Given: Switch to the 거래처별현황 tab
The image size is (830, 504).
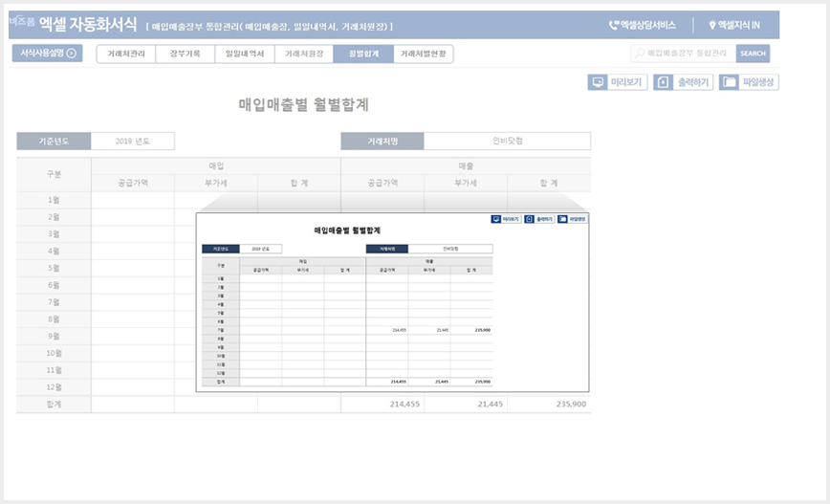Looking at the screenshot, I should click(x=423, y=54).
